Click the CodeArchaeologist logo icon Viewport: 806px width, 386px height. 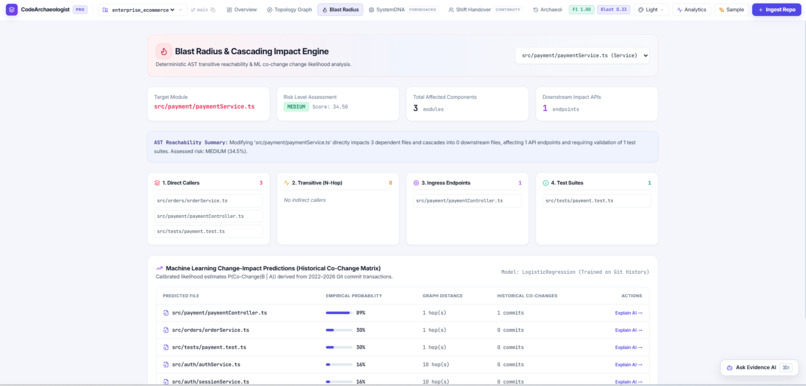click(x=11, y=9)
